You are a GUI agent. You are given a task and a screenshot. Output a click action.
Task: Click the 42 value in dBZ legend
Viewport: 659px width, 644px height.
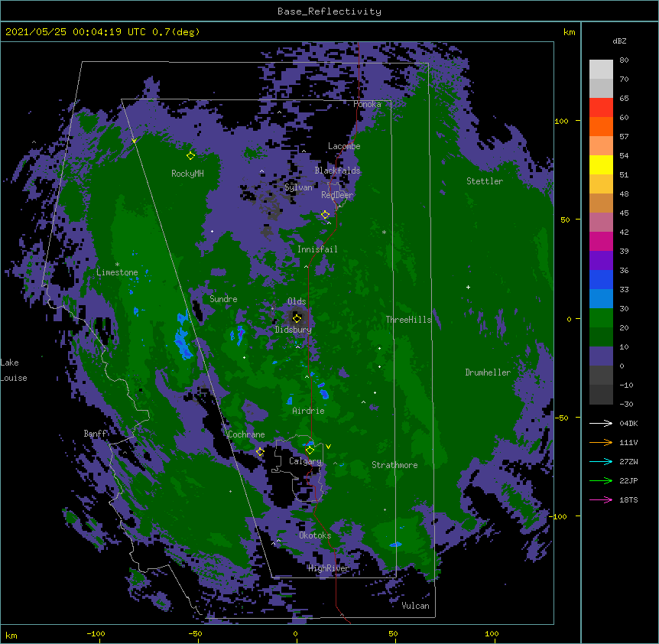tap(624, 232)
